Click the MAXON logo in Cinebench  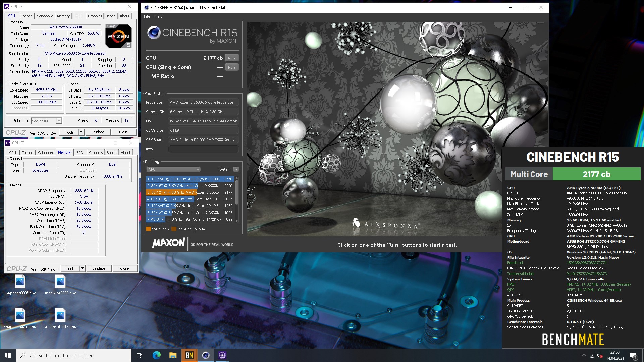click(168, 243)
